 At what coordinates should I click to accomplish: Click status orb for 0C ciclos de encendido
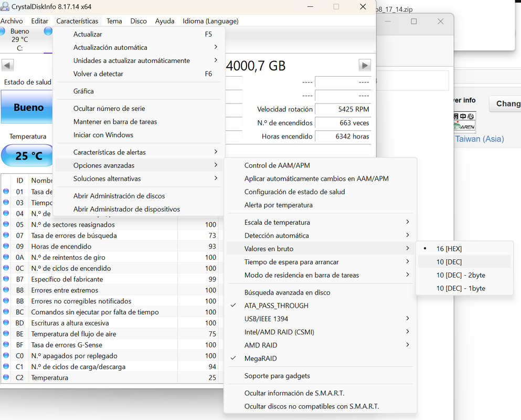(x=6, y=268)
